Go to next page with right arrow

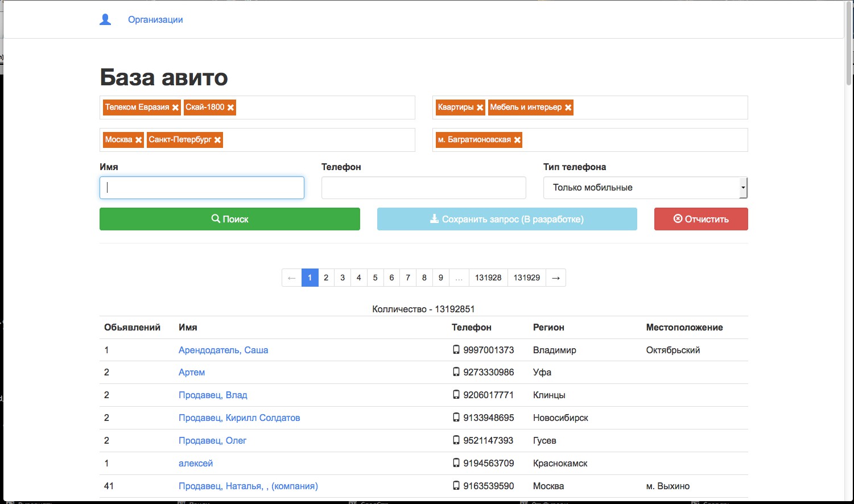tap(556, 278)
